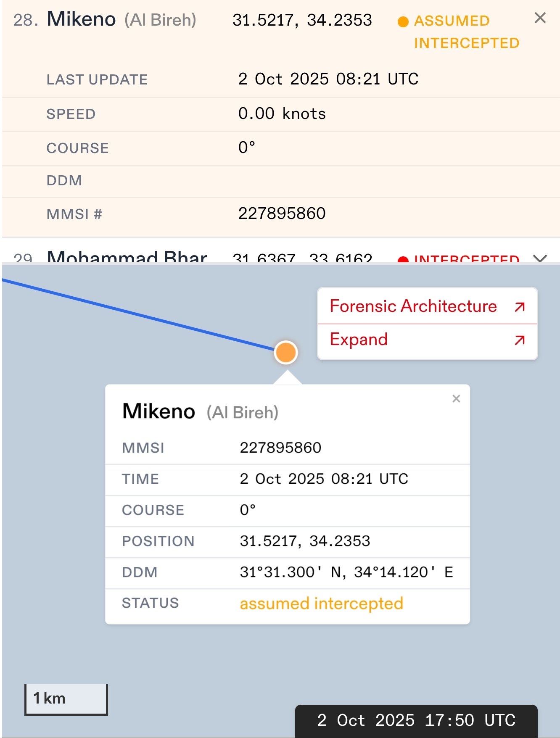The width and height of the screenshot is (560, 738).
Task: Click the DDM coordinates in the popup
Action: [346, 572]
